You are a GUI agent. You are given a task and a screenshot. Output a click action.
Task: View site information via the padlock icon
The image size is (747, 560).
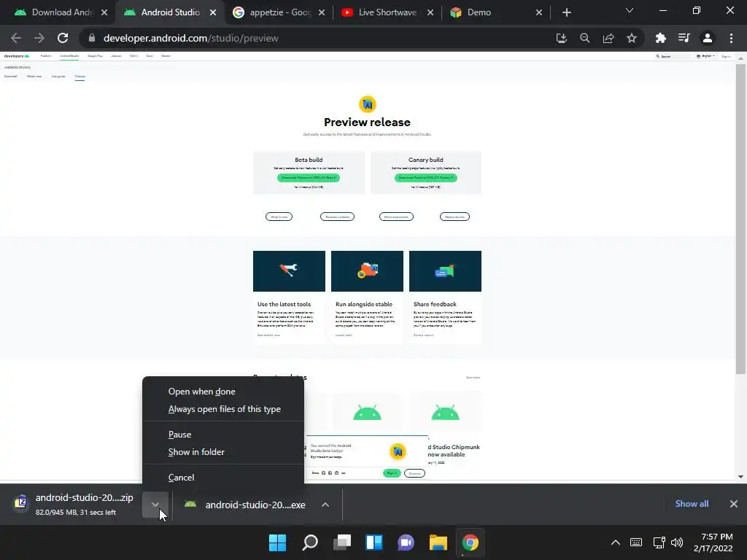coord(92,38)
